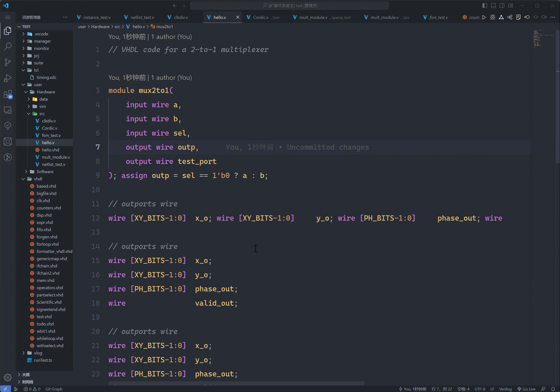560x392 pixels.
Task: Start debugging with the bug icon in the toolbar
Action: [x=492, y=17]
